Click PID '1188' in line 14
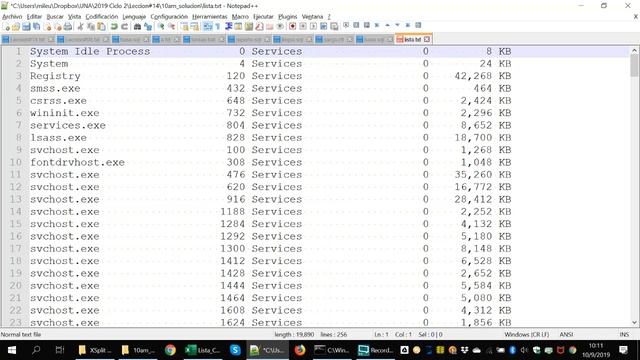640x360 pixels. pos(233,212)
